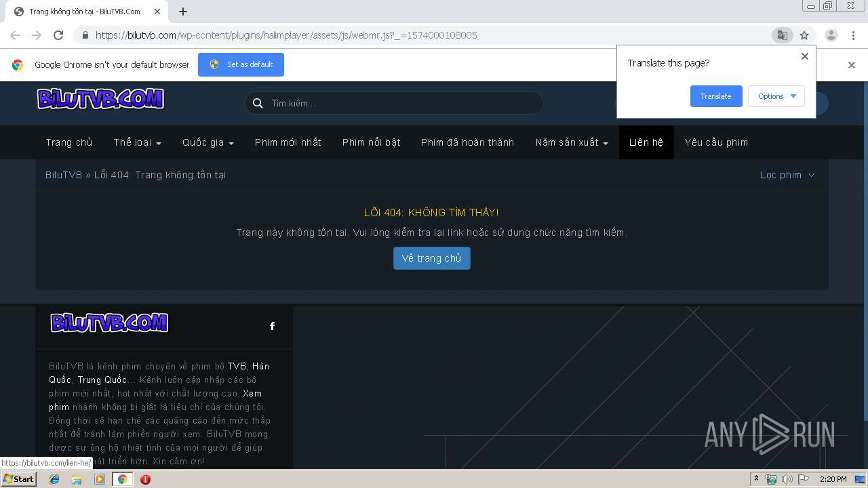Click the translate icon in address bar
Screen dimensions: 868x488
click(783, 35)
